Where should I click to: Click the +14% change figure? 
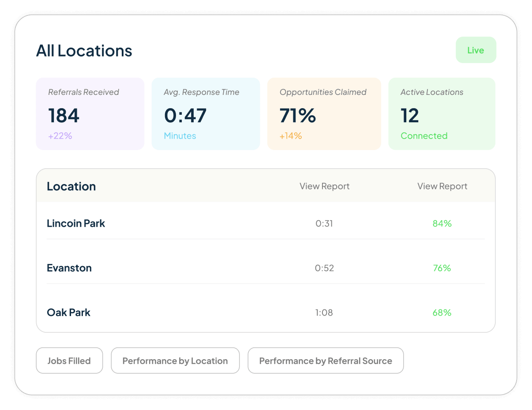tap(291, 136)
